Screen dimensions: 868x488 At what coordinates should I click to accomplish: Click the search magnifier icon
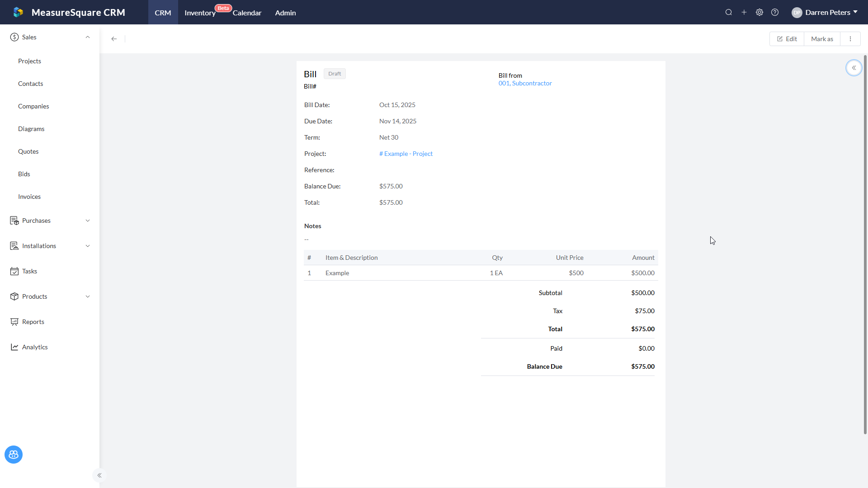pos(728,13)
